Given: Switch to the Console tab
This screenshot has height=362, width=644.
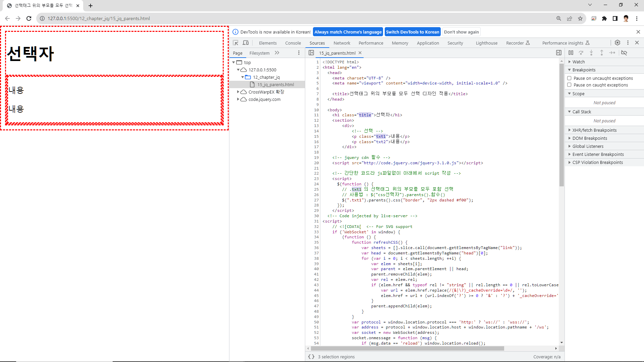Looking at the screenshot, I should click(293, 43).
